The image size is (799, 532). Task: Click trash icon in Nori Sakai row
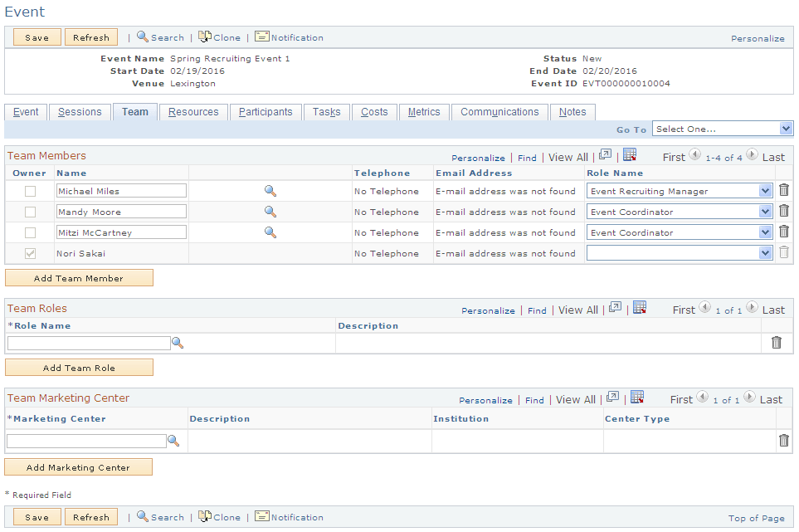(784, 252)
